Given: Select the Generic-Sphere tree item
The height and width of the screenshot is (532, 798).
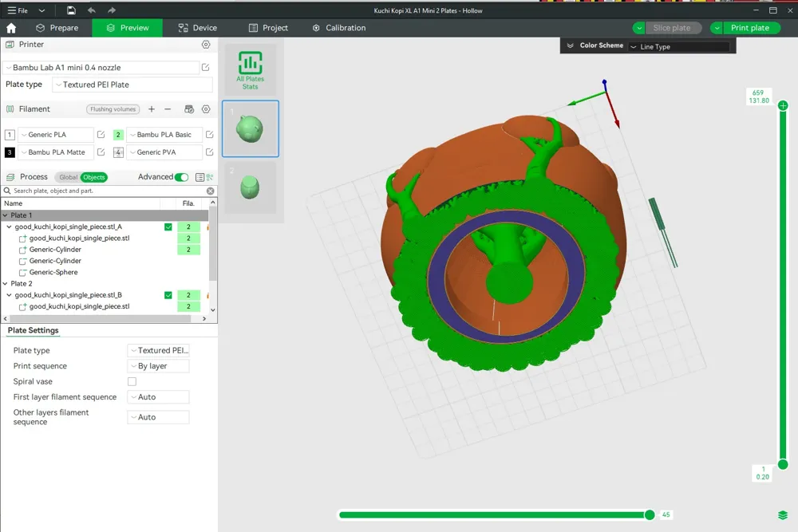Looking at the screenshot, I should tap(53, 272).
